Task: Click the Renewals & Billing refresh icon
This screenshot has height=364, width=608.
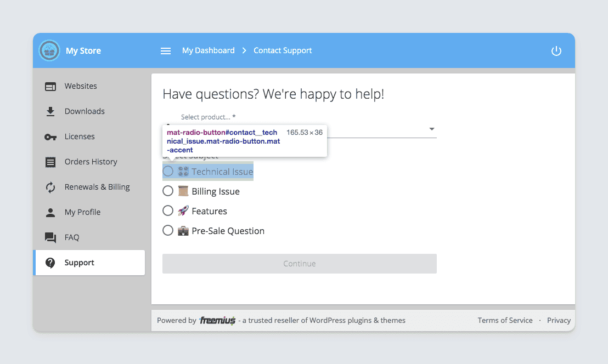Action: pyautogui.click(x=50, y=186)
